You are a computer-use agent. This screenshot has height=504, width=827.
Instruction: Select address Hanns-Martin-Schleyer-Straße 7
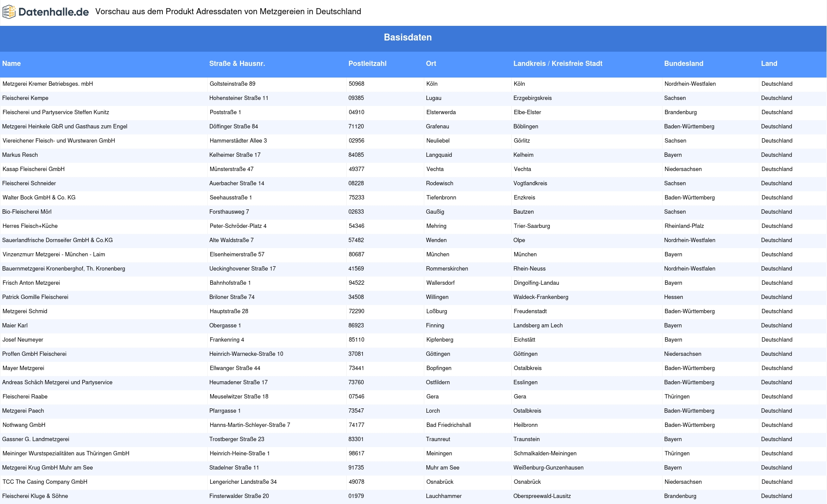(250, 425)
